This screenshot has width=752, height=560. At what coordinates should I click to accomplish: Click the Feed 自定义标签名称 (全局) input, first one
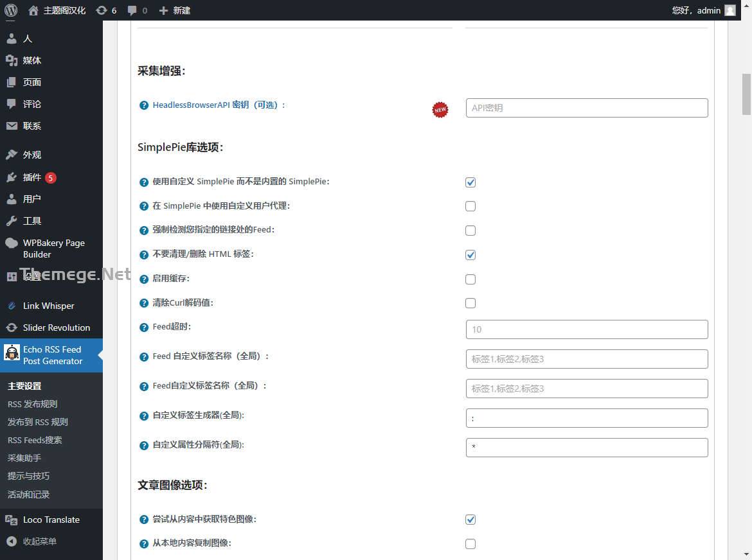tap(587, 359)
